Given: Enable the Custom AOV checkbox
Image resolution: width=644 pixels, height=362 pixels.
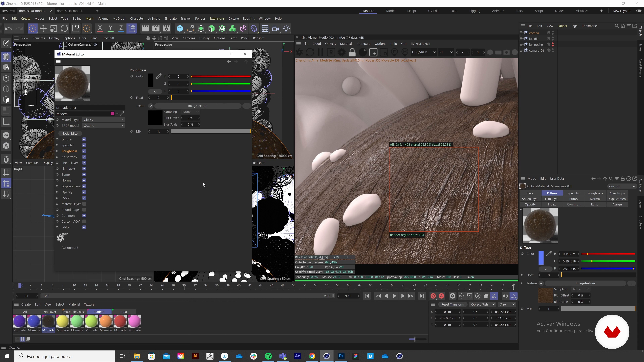Looking at the screenshot, I should tap(84, 221).
